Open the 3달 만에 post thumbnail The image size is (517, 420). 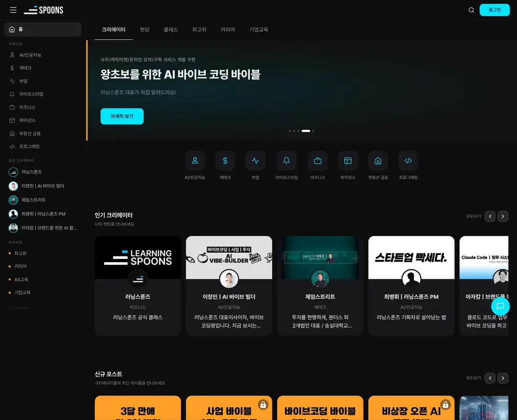tap(138, 408)
